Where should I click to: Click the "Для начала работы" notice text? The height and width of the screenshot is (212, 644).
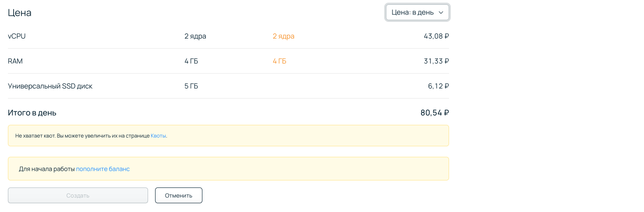click(47, 169)
